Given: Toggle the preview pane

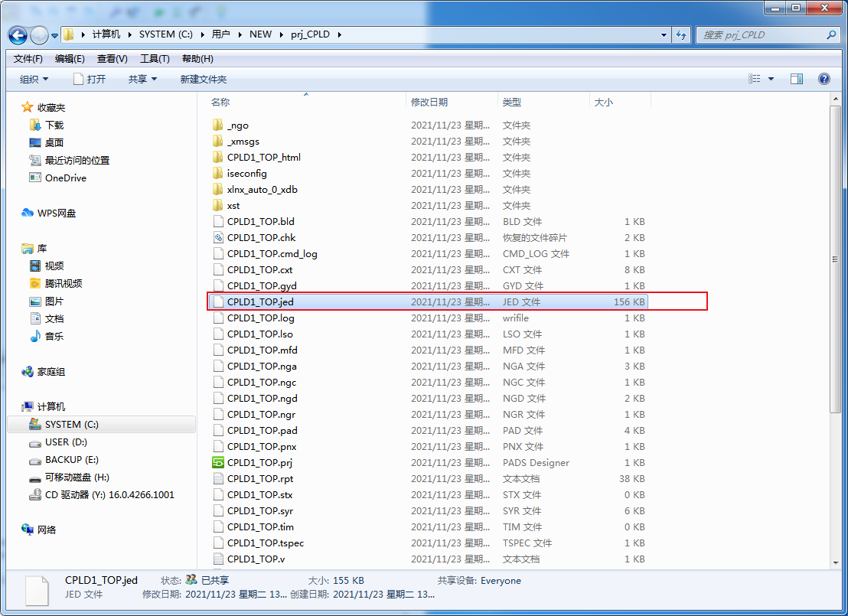Looking at the screenshot, I should pos(796,78).
